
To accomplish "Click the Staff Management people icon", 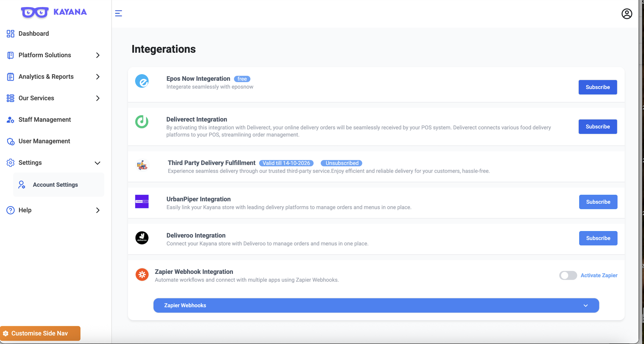I will coord(10,120).
